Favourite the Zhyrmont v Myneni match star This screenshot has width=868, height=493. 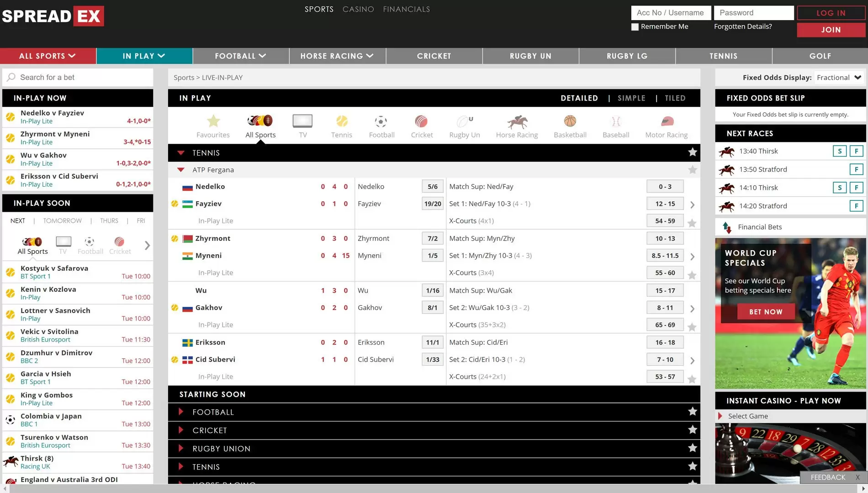point(692,275)
